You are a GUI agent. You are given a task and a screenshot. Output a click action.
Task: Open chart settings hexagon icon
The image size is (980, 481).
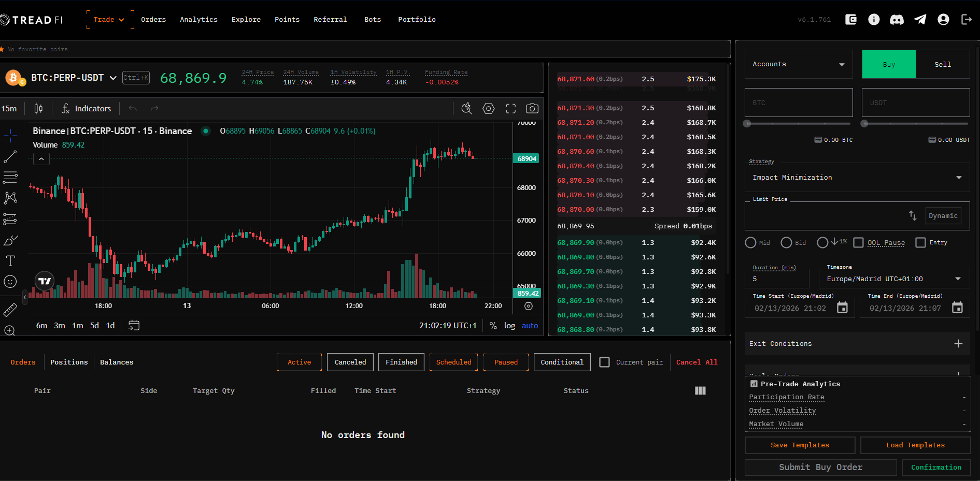point(488,109)
